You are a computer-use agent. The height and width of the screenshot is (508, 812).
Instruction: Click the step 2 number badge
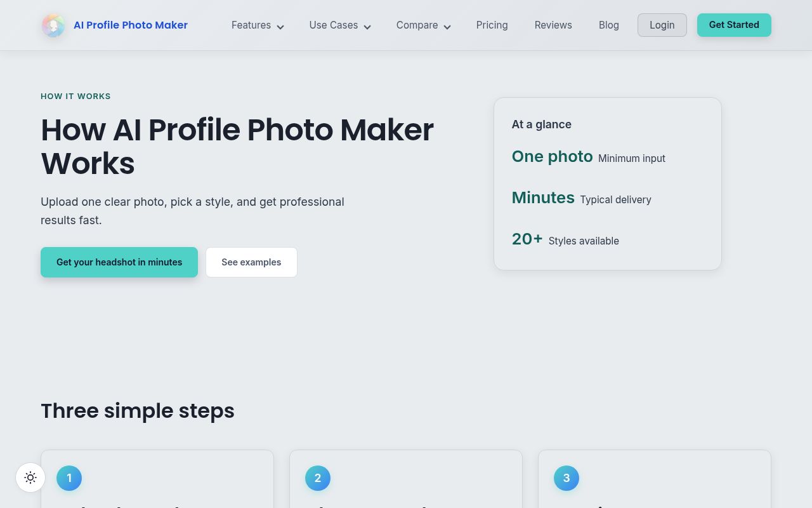coord(318,478)
